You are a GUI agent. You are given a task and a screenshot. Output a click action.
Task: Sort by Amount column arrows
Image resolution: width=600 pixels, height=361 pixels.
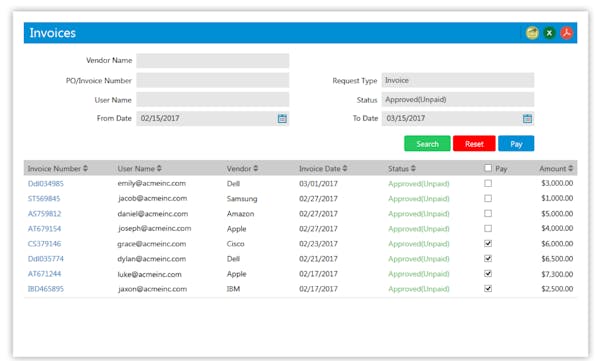pos(571,168)
